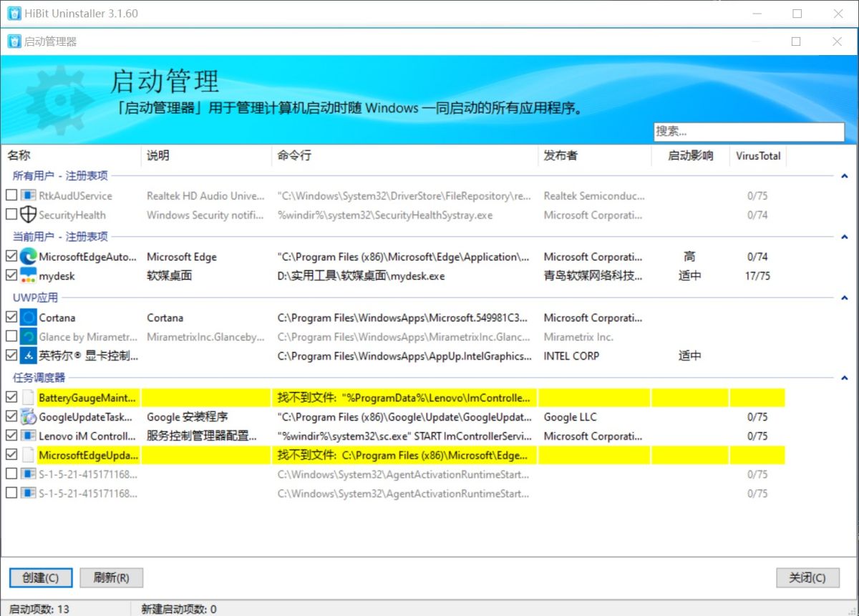Uncheck the 英特尔 显卡控制 entry

[x=11, y=356]
